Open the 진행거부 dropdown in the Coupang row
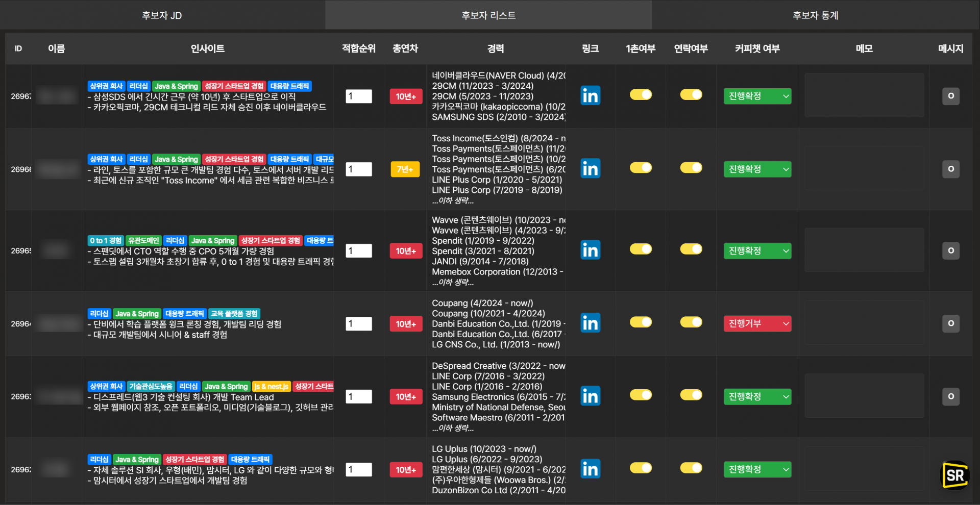Screen dimensions: 980x505 [x=757, y=323]
